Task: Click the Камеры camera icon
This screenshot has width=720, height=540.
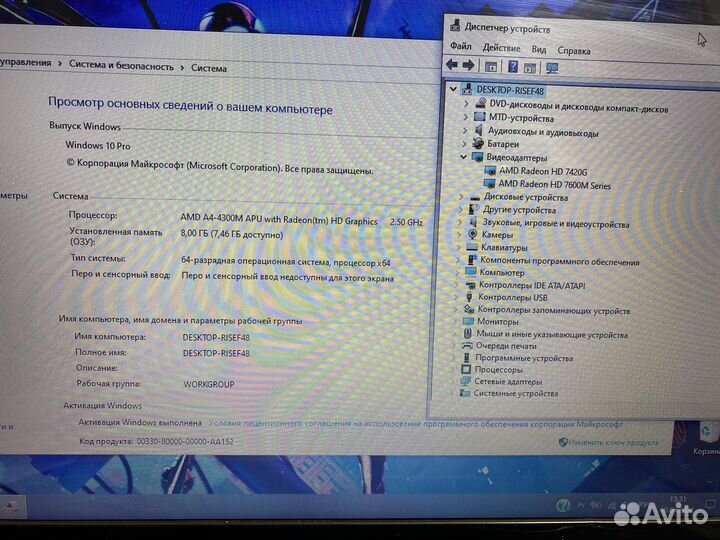Action: (x=472, y=235)
